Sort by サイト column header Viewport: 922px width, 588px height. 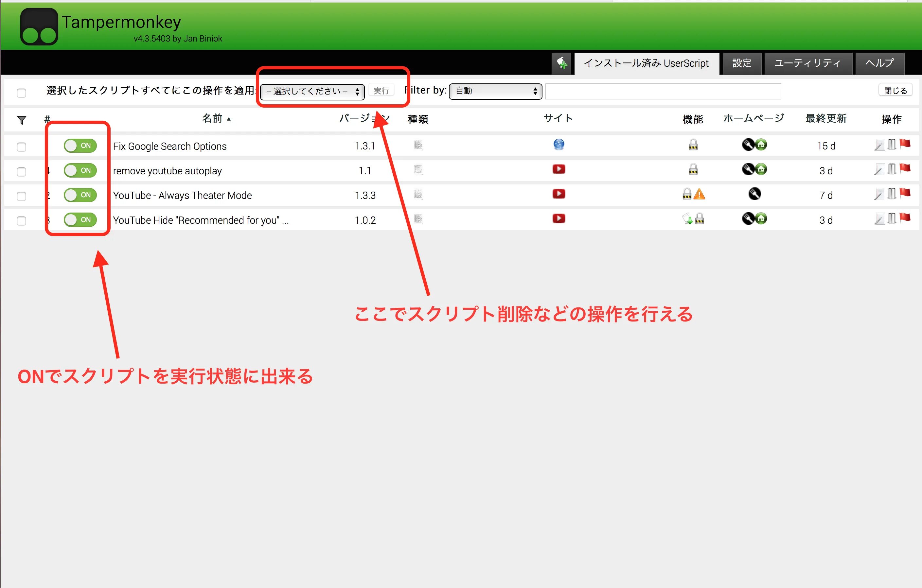coord(558,119)
